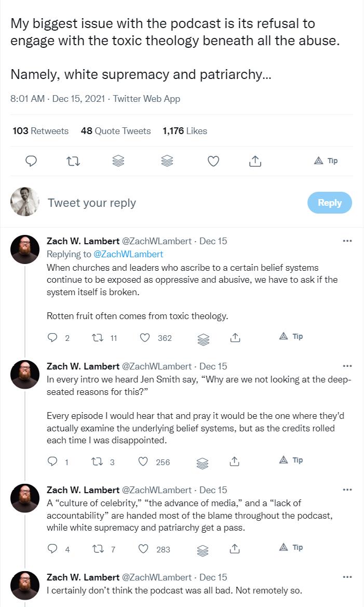This screenshot has width=364, height=607.
Task: Retweet the main tweet via retweet icon
Action: (73, 161)
